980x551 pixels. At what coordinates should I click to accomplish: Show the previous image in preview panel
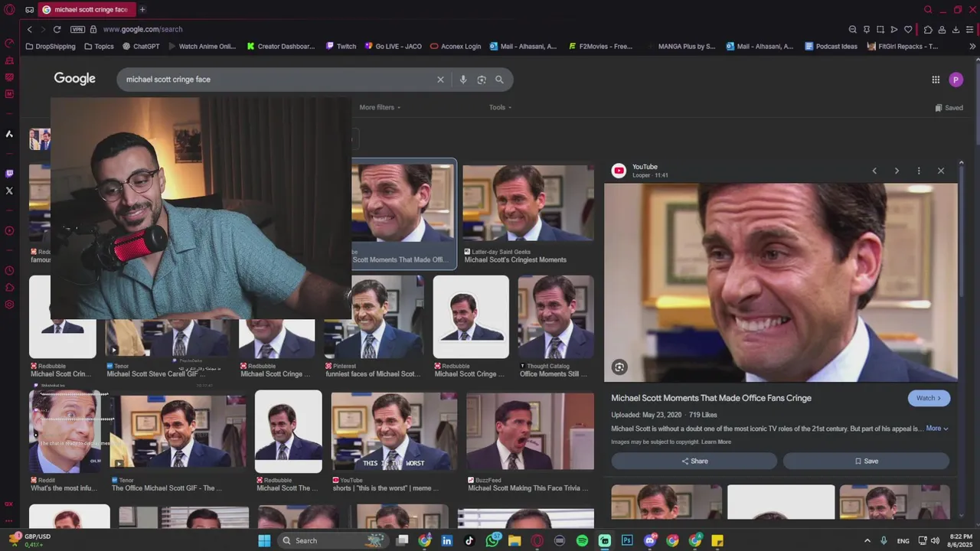(x=874, y=171)
